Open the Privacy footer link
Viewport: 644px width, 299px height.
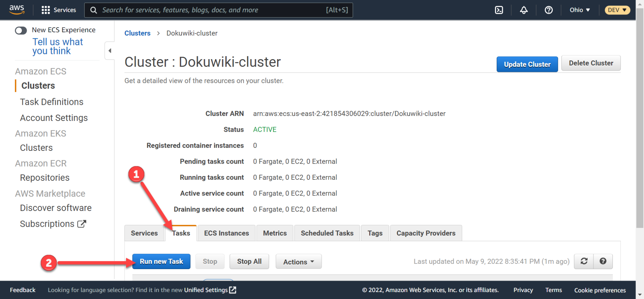523,290
